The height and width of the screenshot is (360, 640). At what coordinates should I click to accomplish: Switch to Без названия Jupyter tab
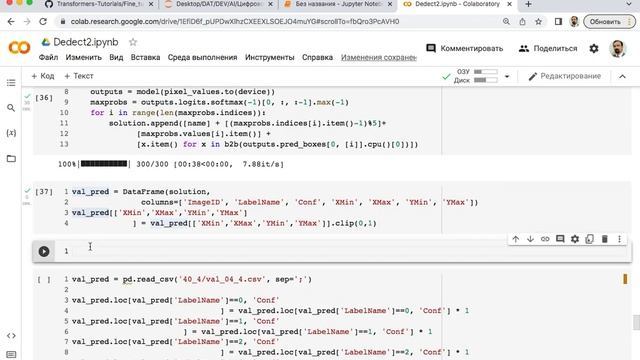[338, 4]
